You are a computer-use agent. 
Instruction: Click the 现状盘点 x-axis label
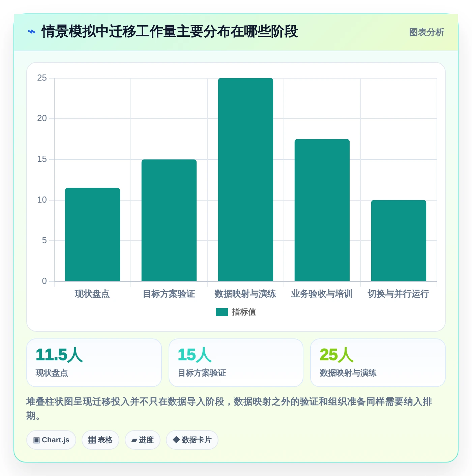coord(92,294)
